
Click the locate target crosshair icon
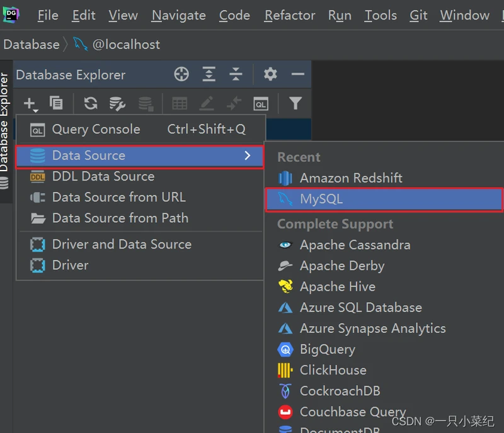[x=181, y=74]
